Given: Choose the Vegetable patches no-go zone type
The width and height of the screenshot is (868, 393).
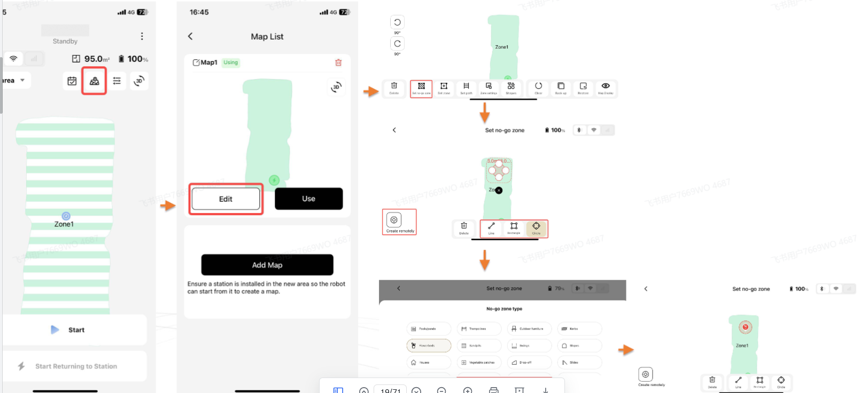Looking at the screenshot, I should click(x=479, y=362).
